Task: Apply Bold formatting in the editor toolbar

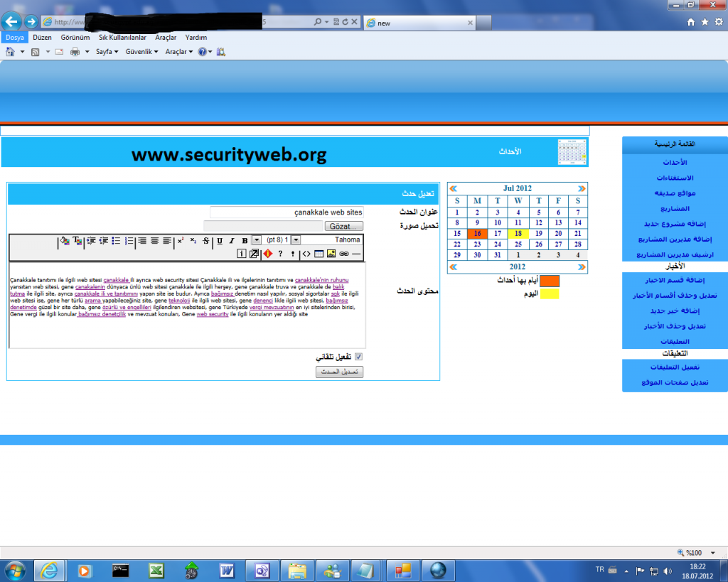Action: point(245,240)
